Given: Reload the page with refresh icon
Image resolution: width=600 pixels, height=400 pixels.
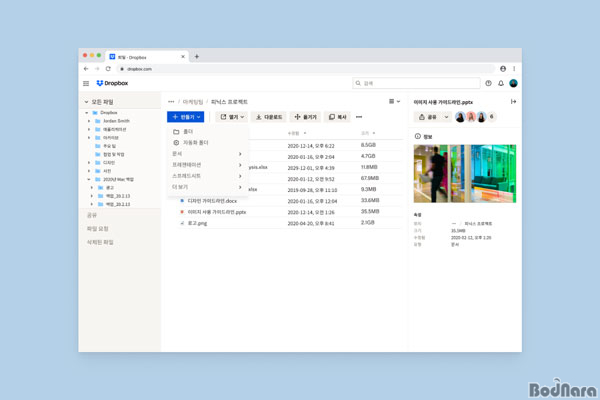Looking at the screenshot, I should [x=108, y=69].
